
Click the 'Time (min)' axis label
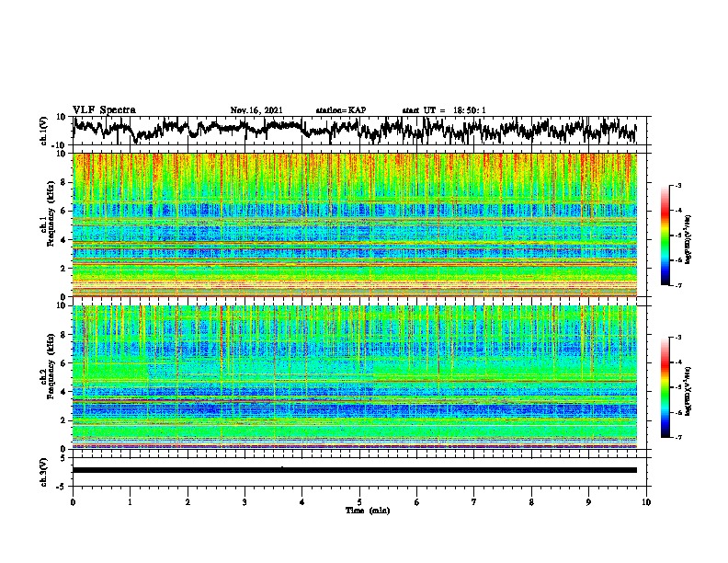click(x=368, y=511)
